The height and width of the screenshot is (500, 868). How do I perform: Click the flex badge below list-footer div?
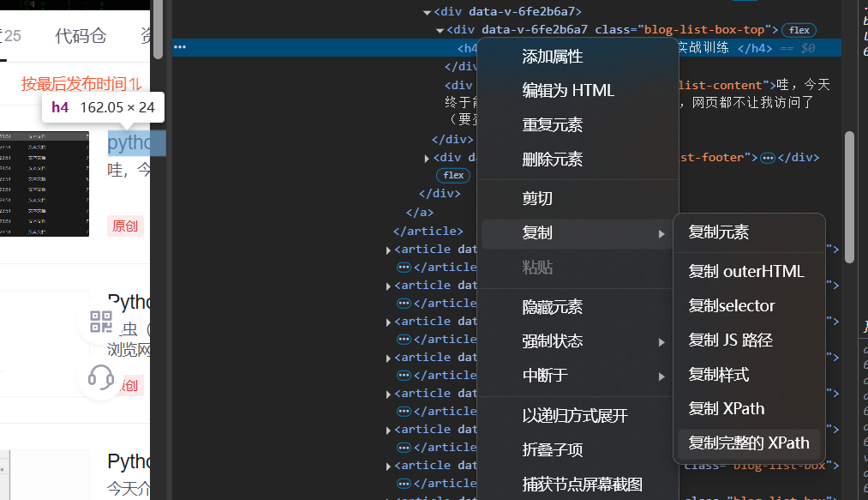pos(453,175)
